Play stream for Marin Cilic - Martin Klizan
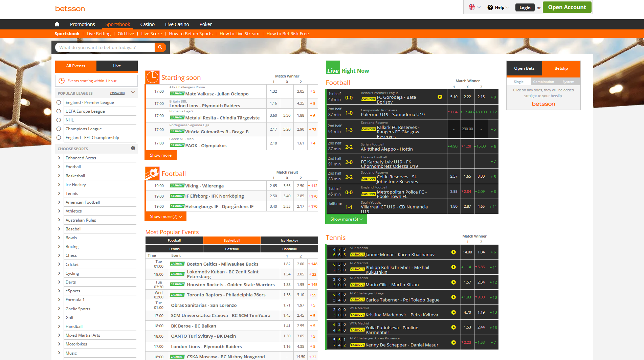 click(453, 283)
